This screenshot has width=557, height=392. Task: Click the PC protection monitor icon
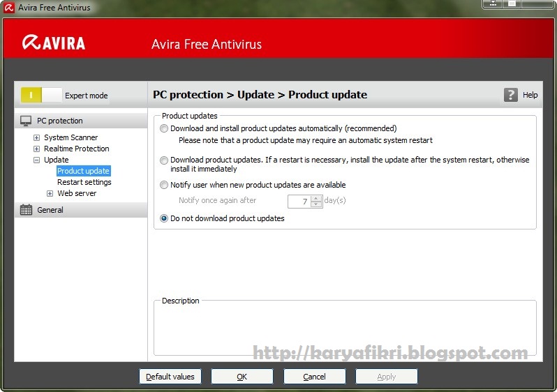[26, 121]
